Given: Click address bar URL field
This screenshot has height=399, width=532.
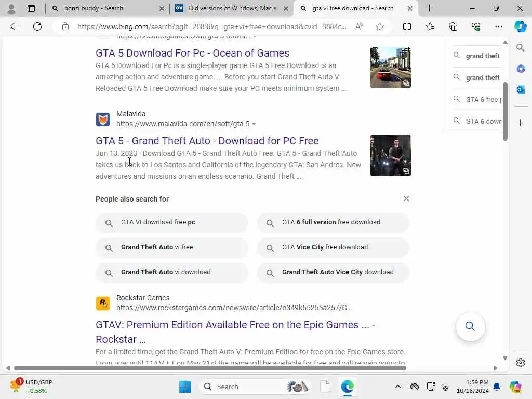Looking at the screenshot, I should pos(212,26).
